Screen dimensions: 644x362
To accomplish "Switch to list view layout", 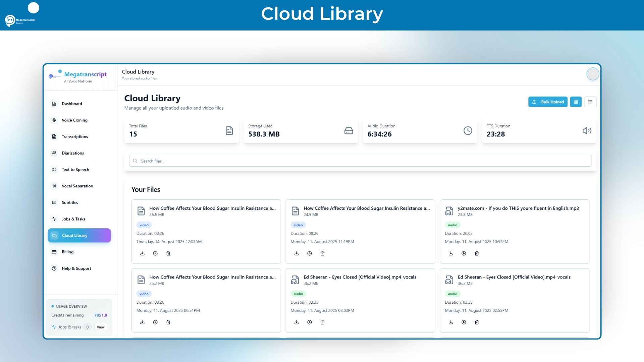I will [590, 102].
